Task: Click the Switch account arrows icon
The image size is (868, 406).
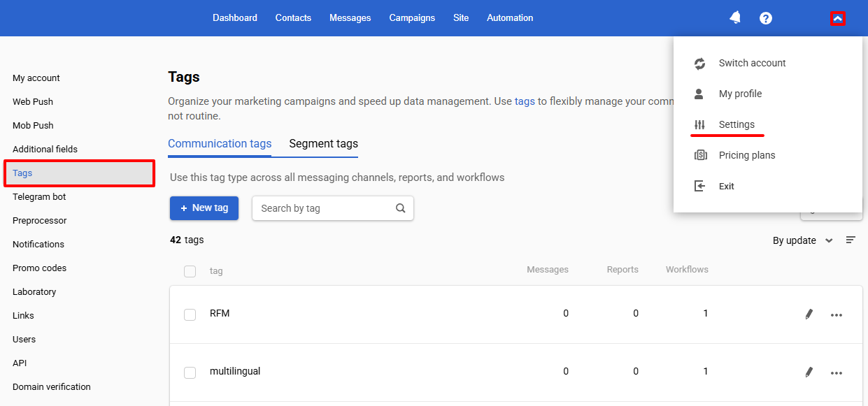Action: (x=700, y=64)
